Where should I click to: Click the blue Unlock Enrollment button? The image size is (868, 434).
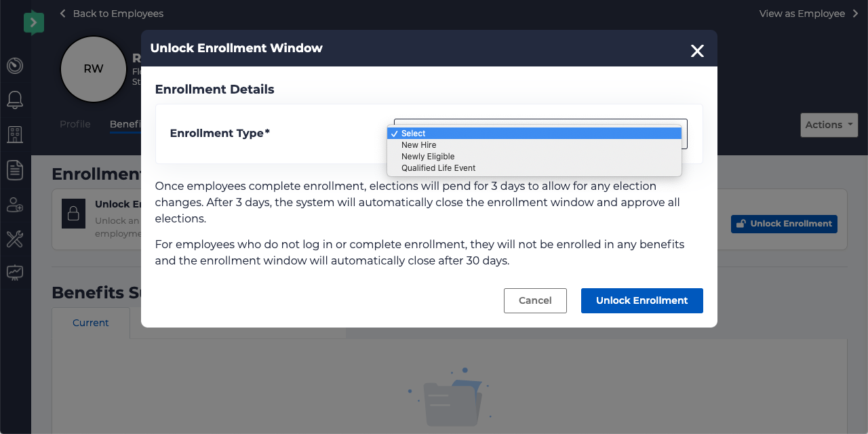pyautogui.click(x=642, y=300)
